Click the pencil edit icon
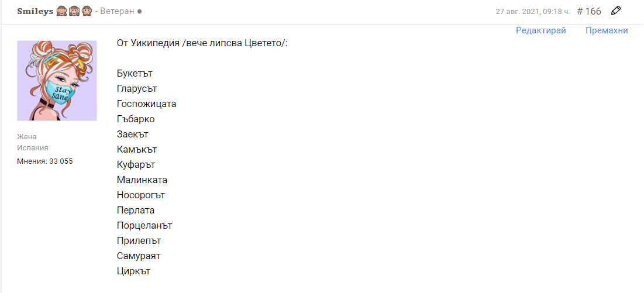This screenshot has width=644, height=293. pyautogui.click(x=616, y=11)
